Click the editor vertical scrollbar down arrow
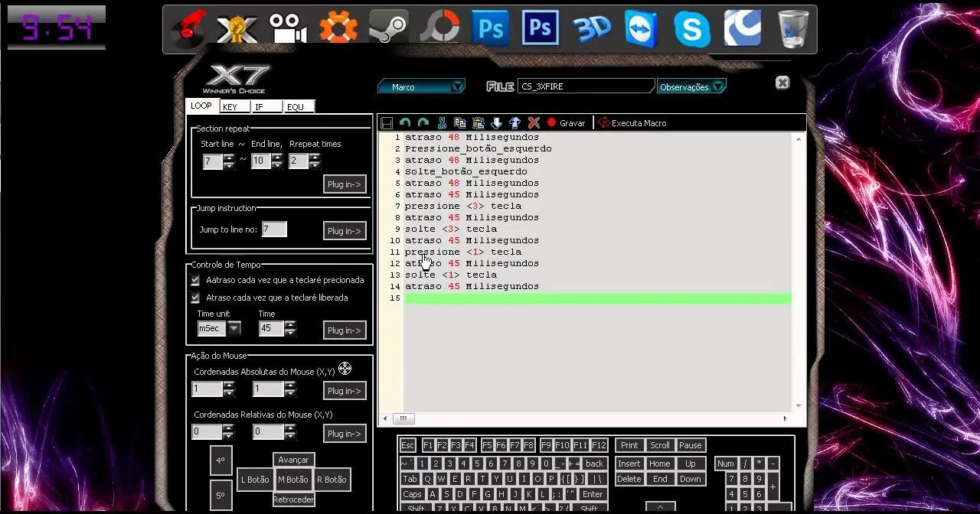The width and height of the screenshot is (980, 514). pos(799,405)
